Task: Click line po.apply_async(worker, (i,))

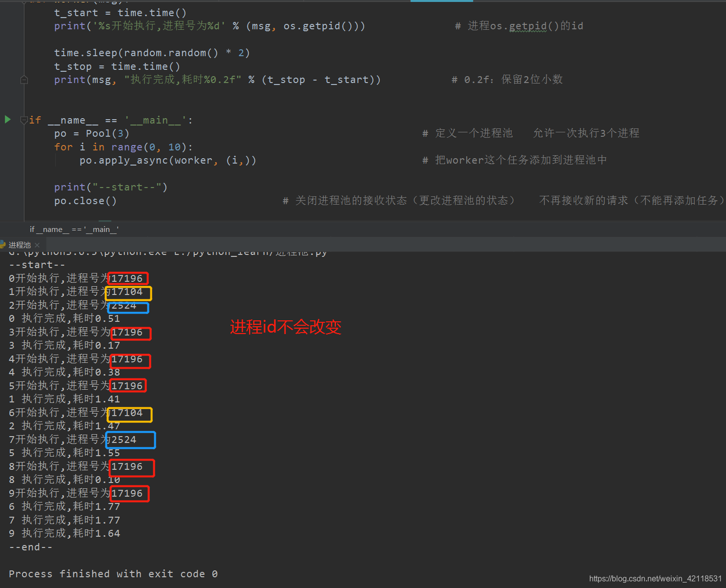Action: click(x=168, y=160)
